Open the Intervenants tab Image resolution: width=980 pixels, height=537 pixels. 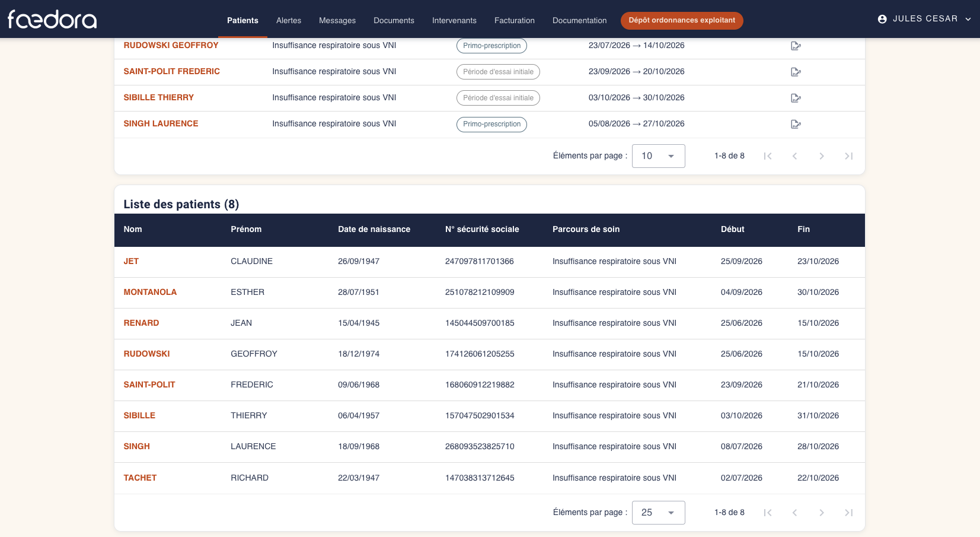(454, 20)
